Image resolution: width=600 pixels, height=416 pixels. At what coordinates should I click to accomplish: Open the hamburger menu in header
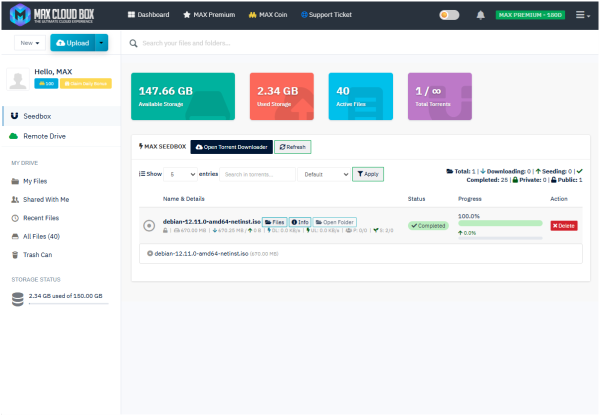point(581,15)
